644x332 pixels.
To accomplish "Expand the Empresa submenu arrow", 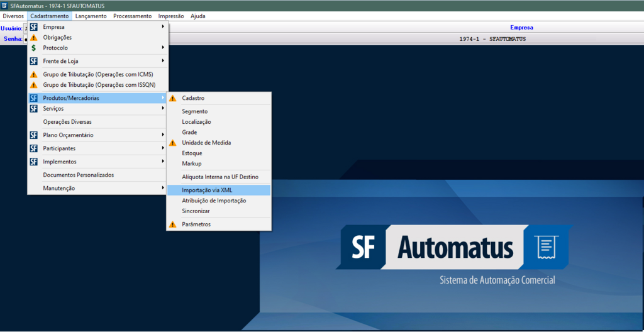I will pyautogui.click(x=163, y=27).
